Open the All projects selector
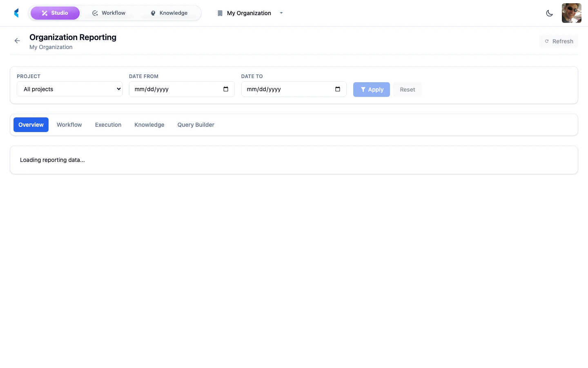The width and height of the screenshot is (588, 368). click(x=69, y=89)
